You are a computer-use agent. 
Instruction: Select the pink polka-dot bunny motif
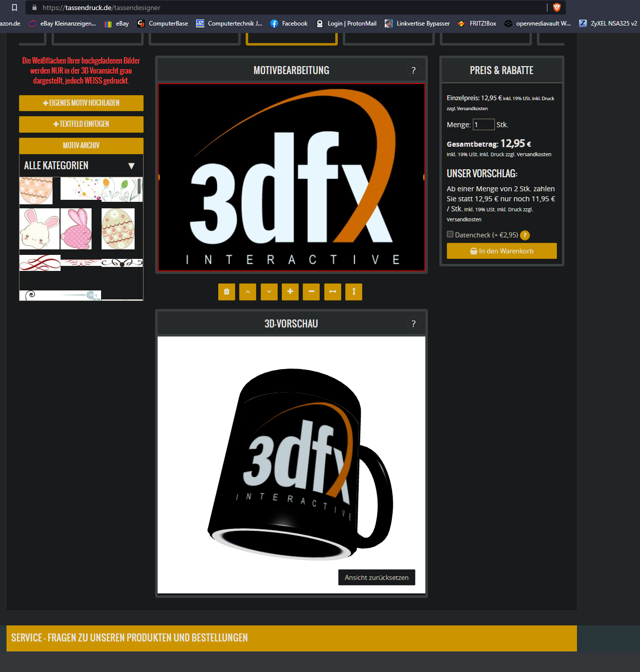(x=76, y=229)
